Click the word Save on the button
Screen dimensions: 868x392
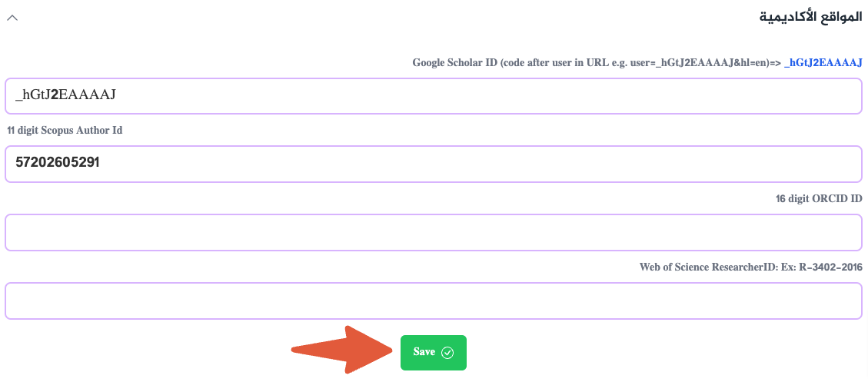coord(424,352)
